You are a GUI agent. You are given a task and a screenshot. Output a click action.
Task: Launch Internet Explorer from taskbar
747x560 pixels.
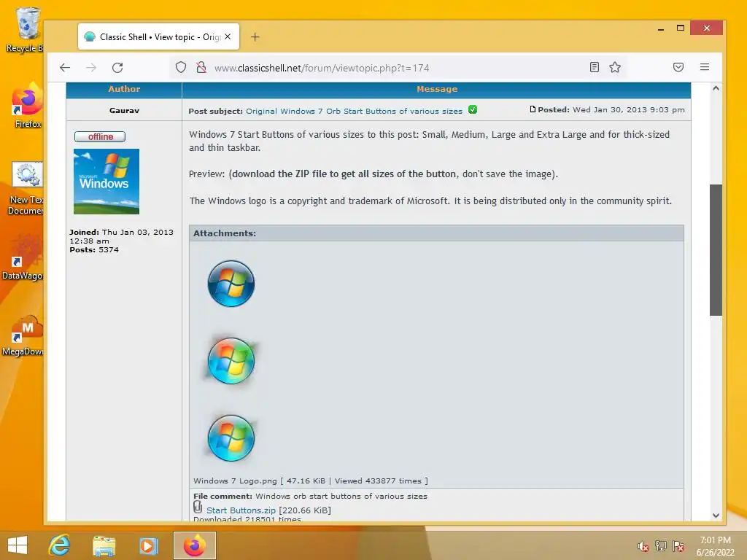[60, 545]
